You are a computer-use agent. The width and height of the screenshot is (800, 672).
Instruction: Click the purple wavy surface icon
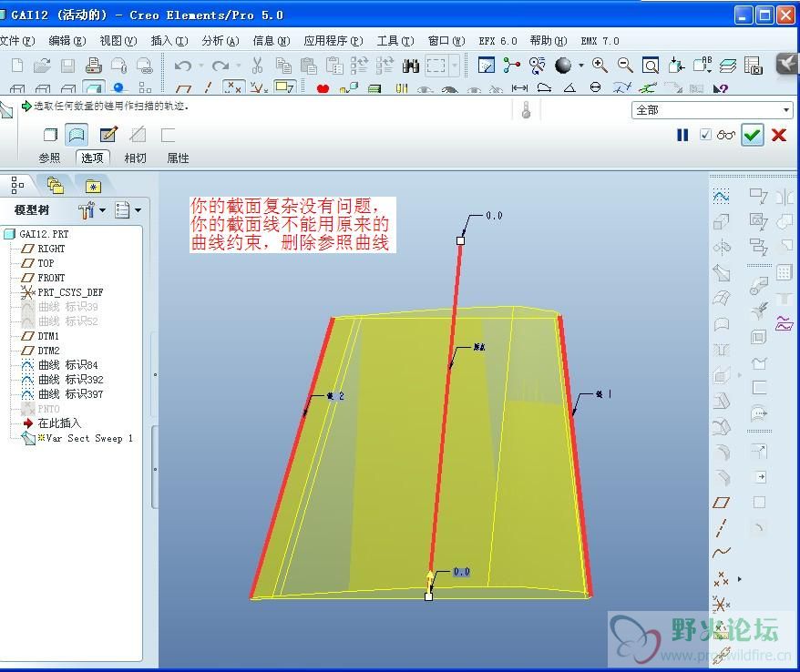(785, 323)
